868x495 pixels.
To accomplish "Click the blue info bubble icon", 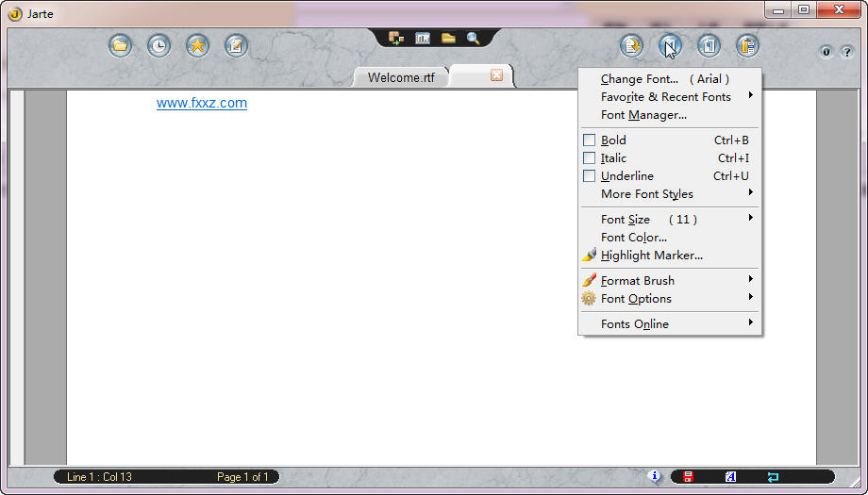I will (655, 475).
